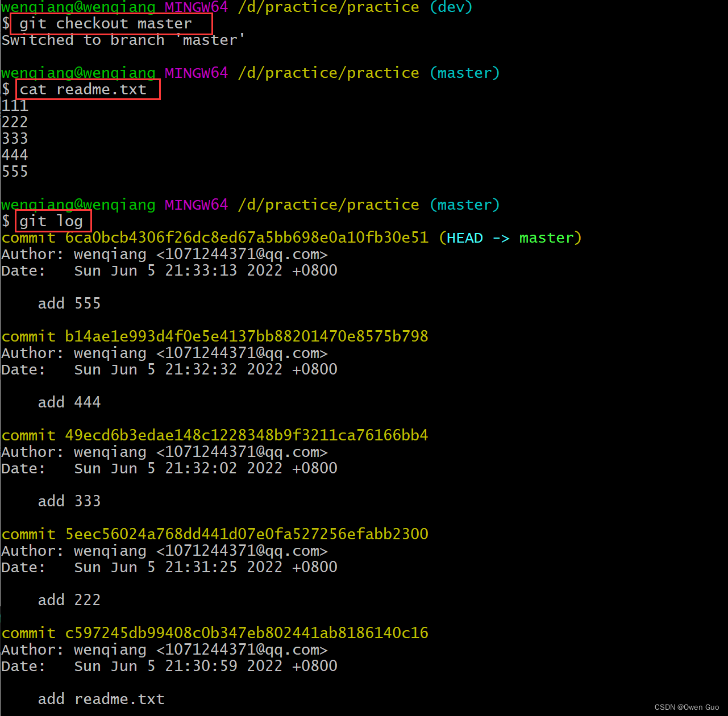Click the date 'Sun Jun 5 21:32:32 2022'
The width and height of the screenshot is (728, 716).
click(178, 370)
